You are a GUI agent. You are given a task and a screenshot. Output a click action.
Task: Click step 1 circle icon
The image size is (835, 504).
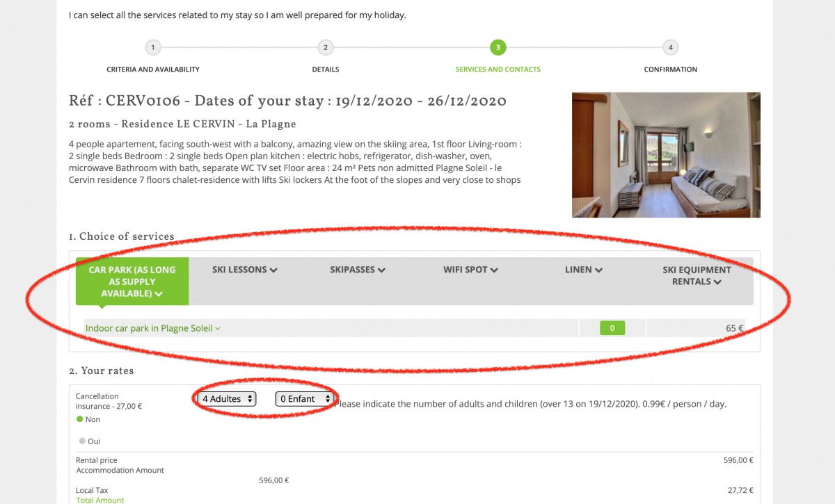point(152,48)
